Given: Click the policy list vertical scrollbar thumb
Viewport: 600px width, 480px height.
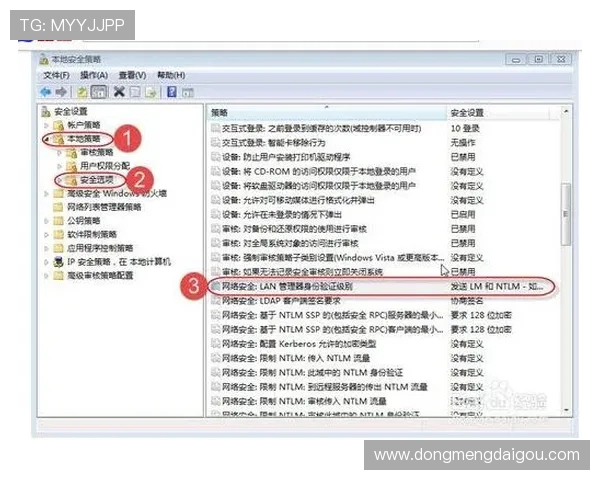Looking at the screenshot, I should [566, 214].
